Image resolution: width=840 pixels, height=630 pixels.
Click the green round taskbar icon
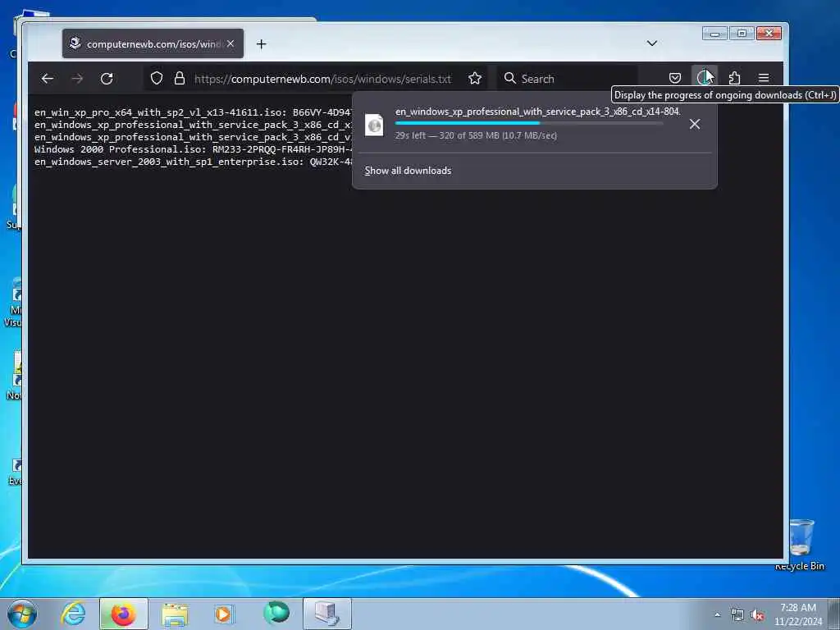pyautogui.click(x=276, y=613)
